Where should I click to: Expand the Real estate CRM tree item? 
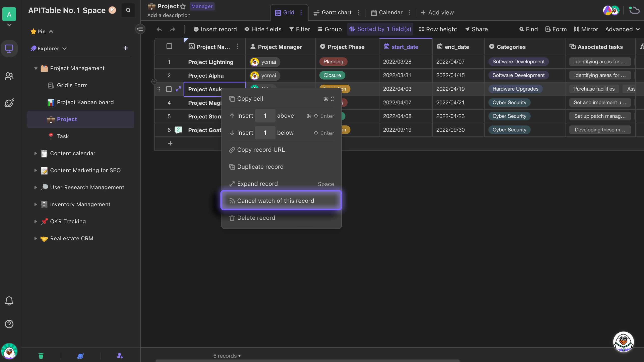point(35,239)
